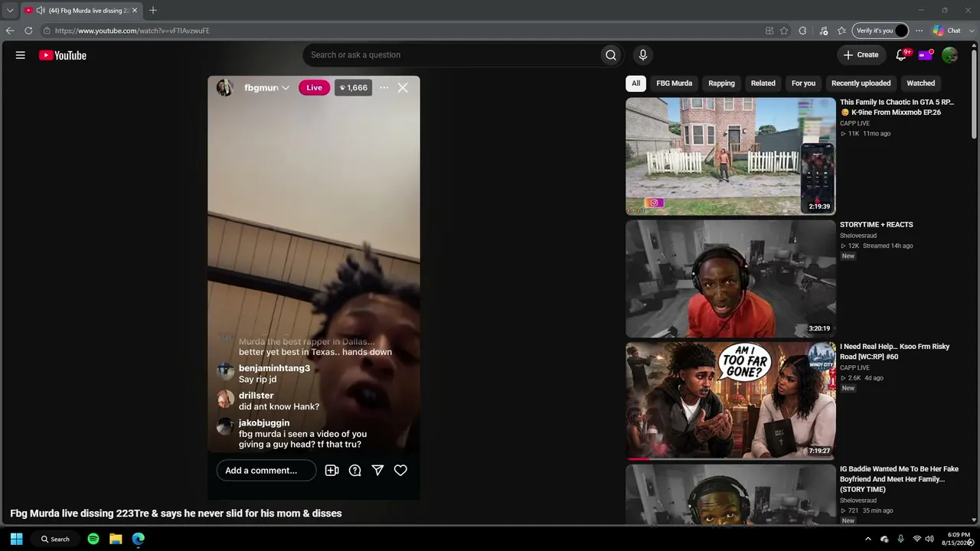The width and height of the screenshot is (980, 551).
Task: Open 'I Need Real Help... Ksoo Frm Risky Road' title
Action: tap(895, 351)
